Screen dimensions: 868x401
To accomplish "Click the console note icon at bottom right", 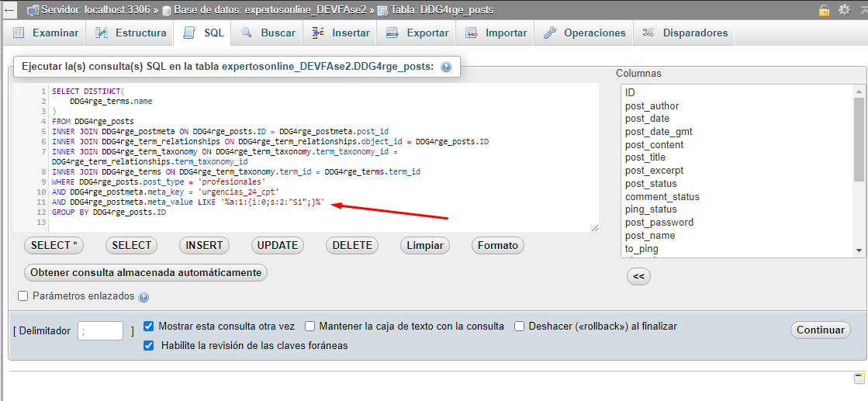I will (859, 379).
